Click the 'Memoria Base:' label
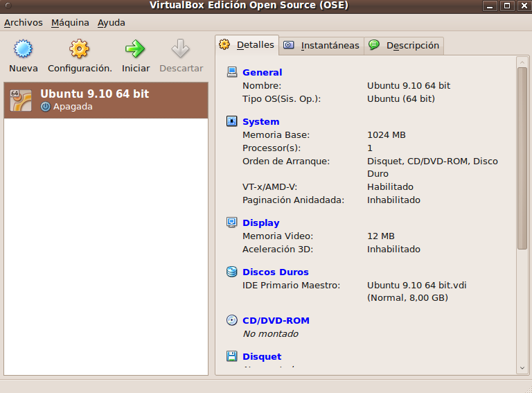This screenshot has height=393, width=532. (276, 134)
